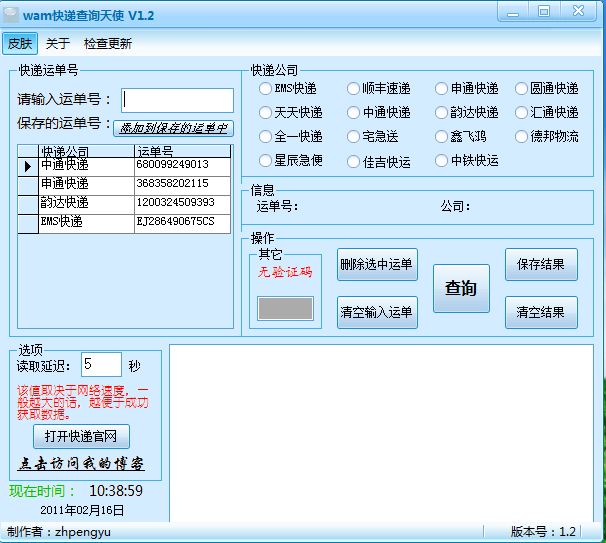Select row header of 中通快递 680099249013
Image resolution: width=606 pixels, height=543 pixels.
(28, 167)
